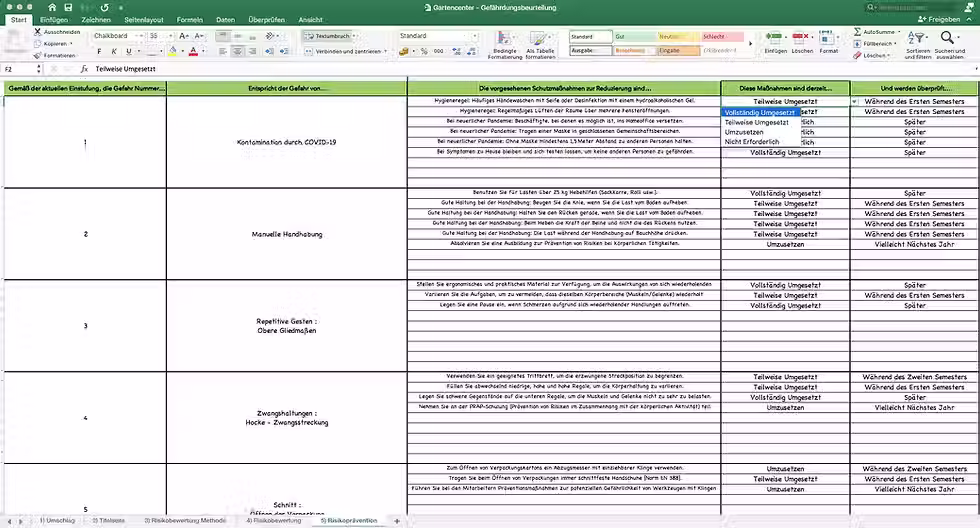Open the Formeln ribbon tab
This screenshot has width=980, height=528.
pos(190,20)
